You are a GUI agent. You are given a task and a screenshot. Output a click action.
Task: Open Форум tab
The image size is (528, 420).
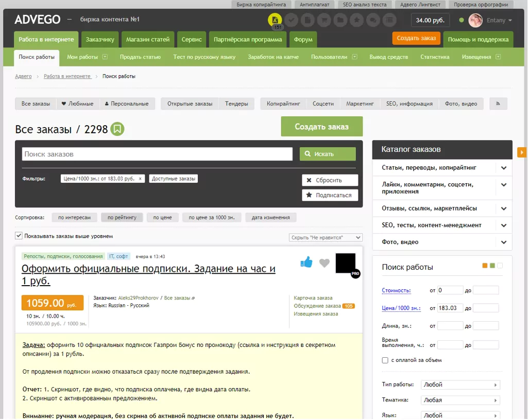303,39
